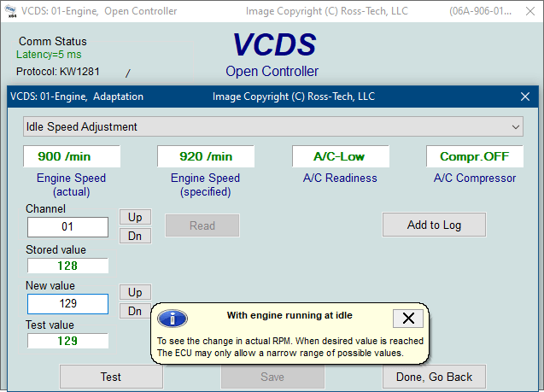Image resolution: width=544 pixels, height=392 pixels.
Task: Click the VCDS app icon in title bar
Action: click(10, 11)
